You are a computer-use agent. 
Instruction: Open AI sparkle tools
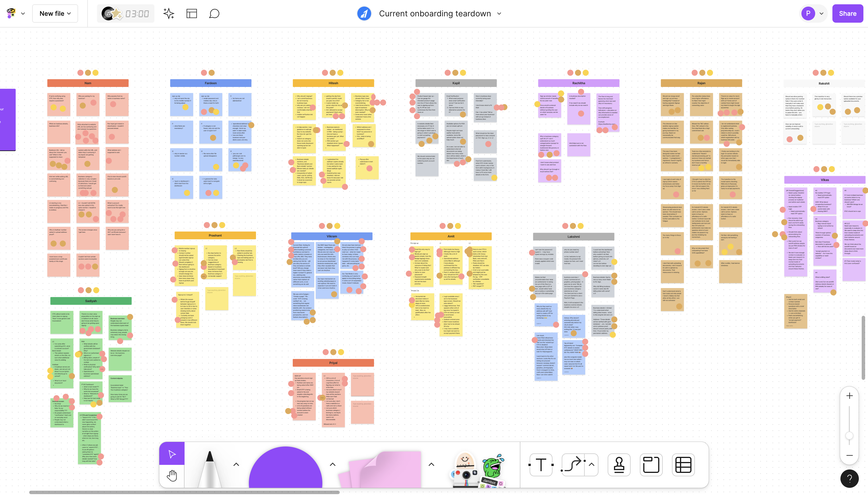point(169,14)
